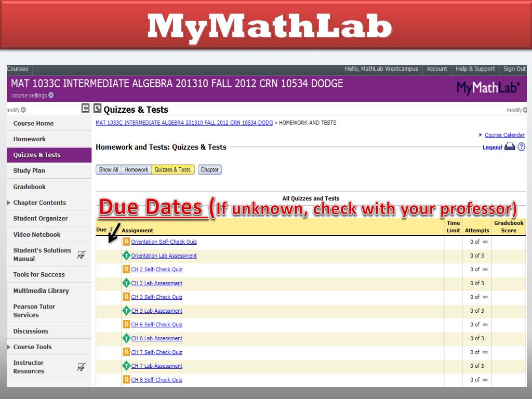Select the Homework filter button

(136, 170)
